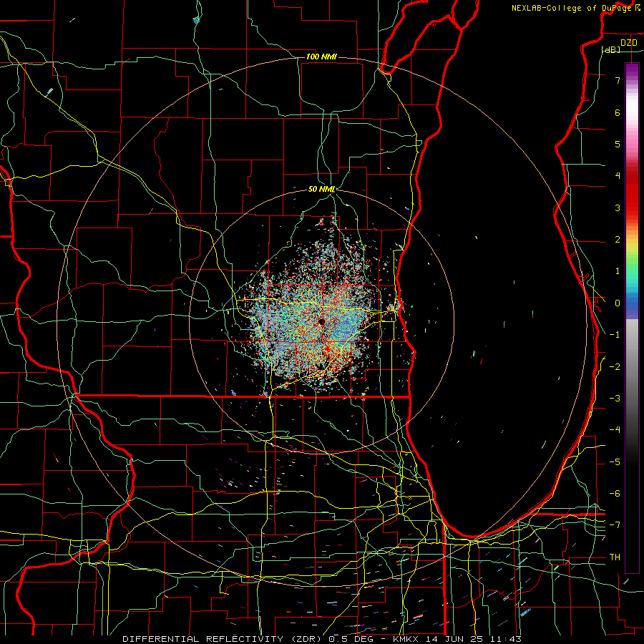
Task: Click the -1 value on color scale
Action: click(615, 335)
